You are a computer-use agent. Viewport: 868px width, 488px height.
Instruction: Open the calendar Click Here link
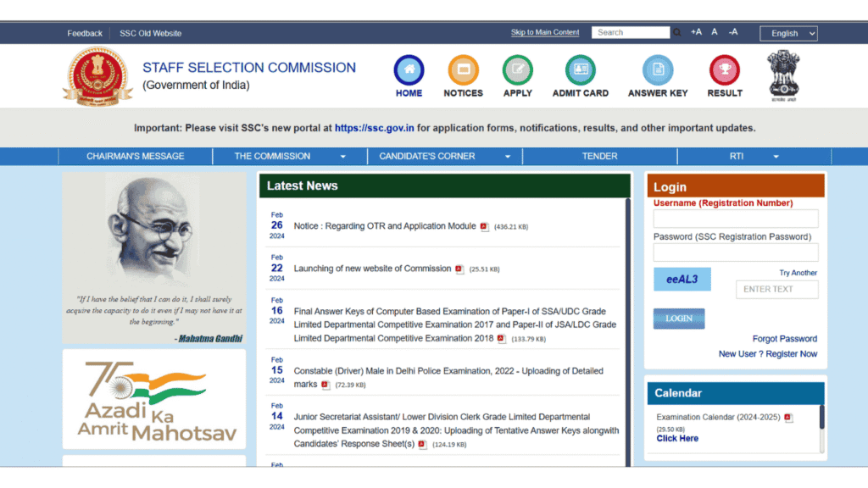(x=677, y=438)
